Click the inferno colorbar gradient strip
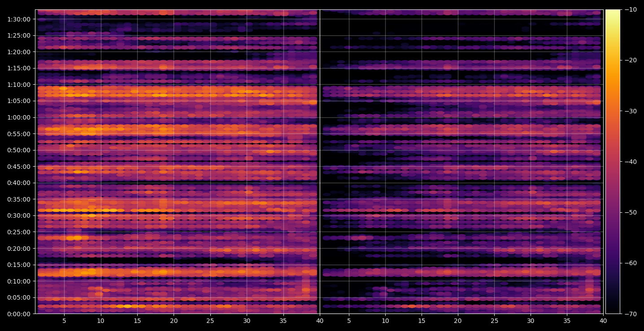Screen dimensions: 644x331 coord(613,162)
